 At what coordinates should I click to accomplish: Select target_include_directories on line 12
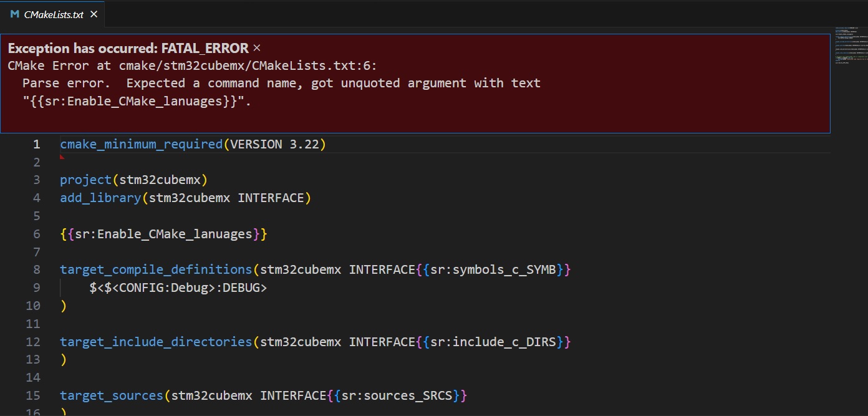tap(156, 341)
